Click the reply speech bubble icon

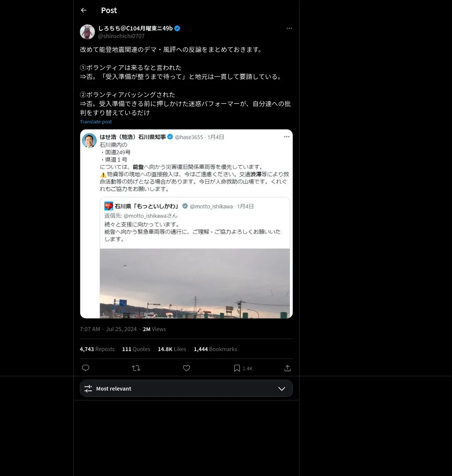click(86, 368)
